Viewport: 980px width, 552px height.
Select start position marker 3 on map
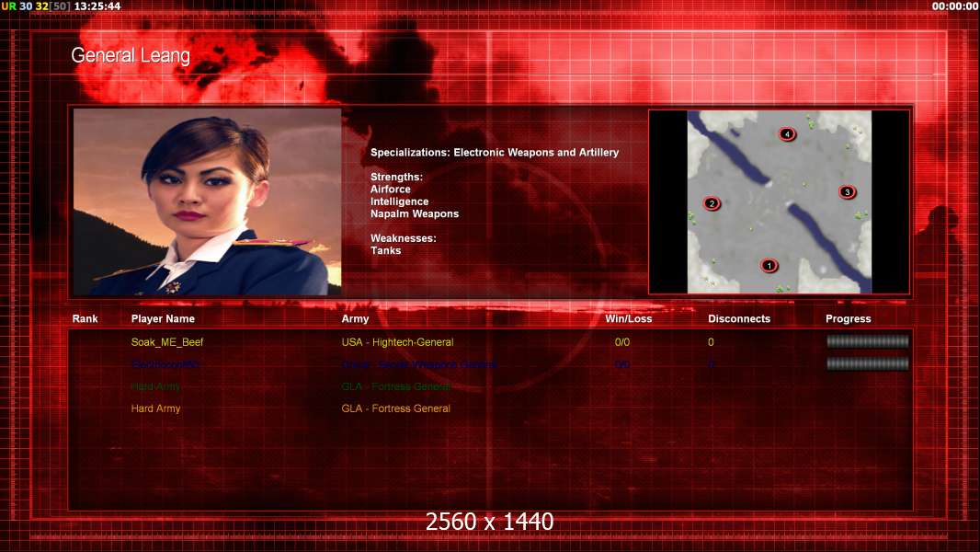coord(847,192)
